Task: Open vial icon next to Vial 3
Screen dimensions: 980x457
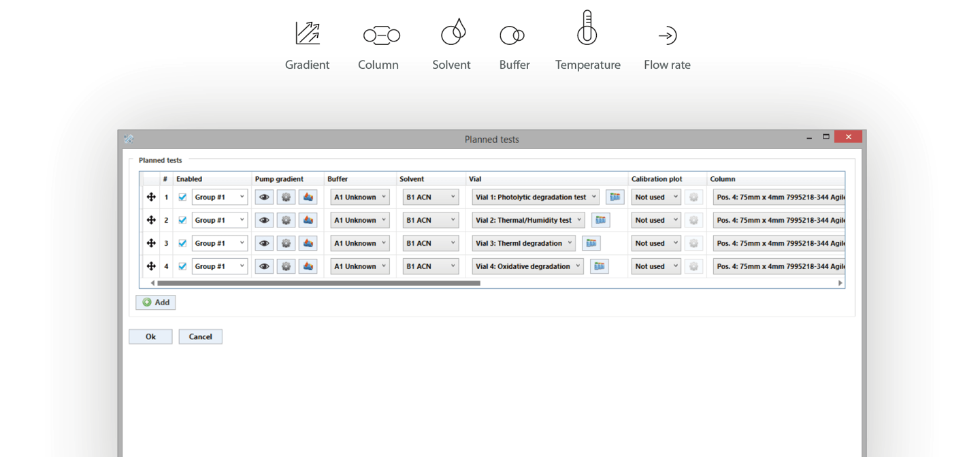Action: (x=591, y=243)
